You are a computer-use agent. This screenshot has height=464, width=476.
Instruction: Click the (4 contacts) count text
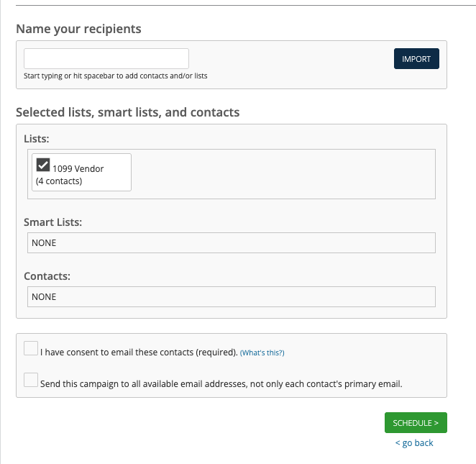click(59, 181)
